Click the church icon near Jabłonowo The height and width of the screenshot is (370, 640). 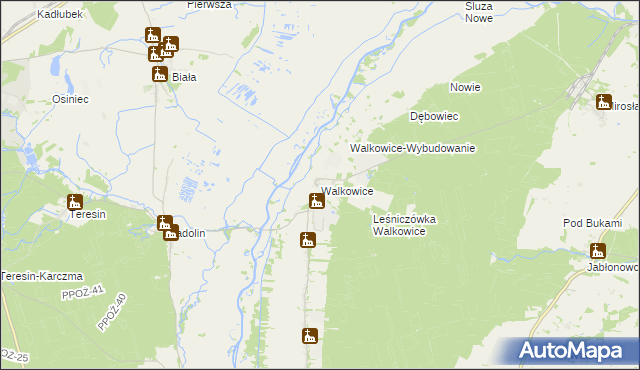(598, 251)
